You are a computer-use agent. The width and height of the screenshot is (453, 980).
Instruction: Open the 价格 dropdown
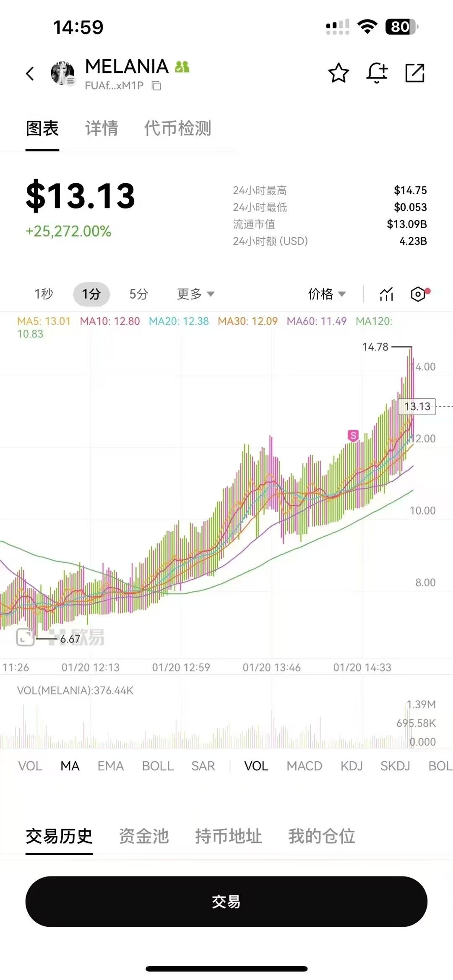(x=327, y=294)
